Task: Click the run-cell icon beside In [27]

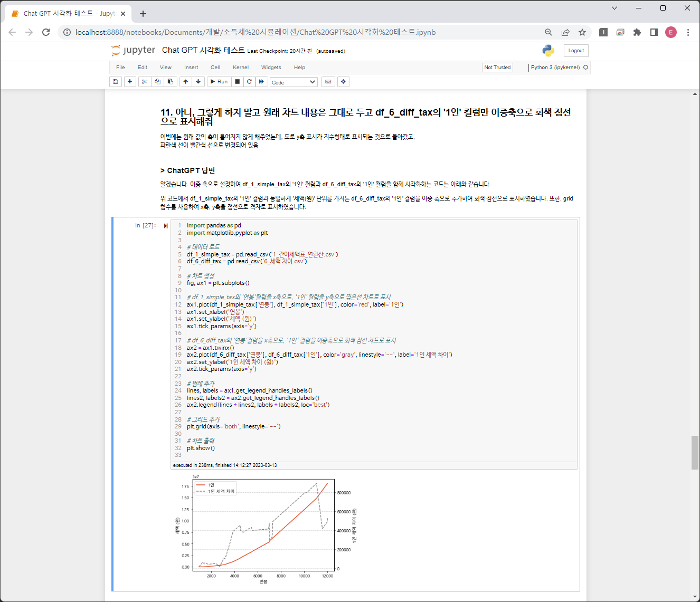Action: point(165,226)
